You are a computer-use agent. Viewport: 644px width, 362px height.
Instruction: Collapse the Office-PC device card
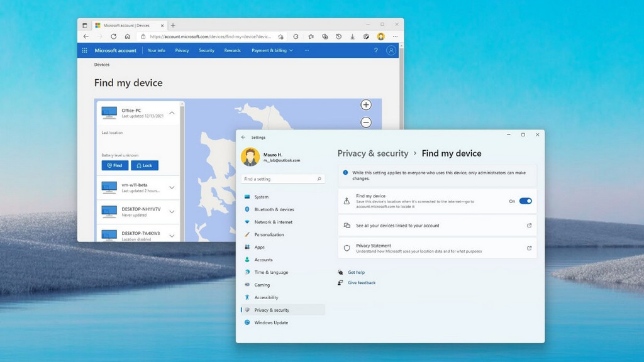click(x=172, y=113)
